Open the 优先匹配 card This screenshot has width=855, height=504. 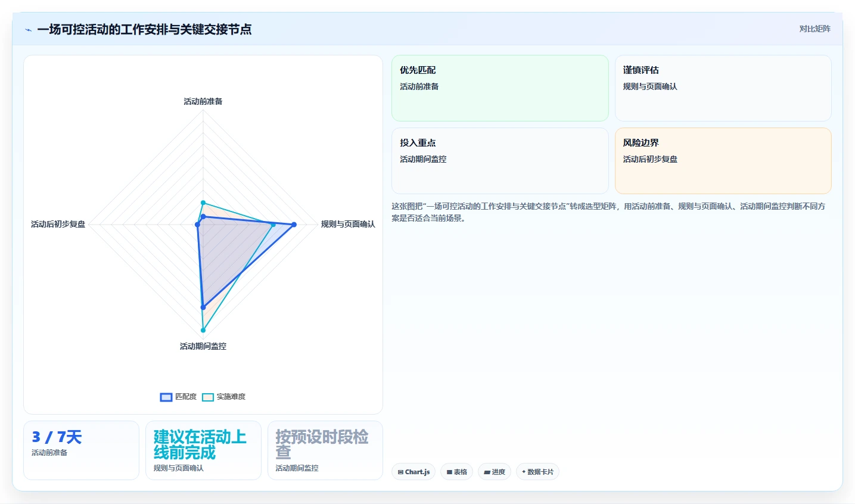point(500,88)
